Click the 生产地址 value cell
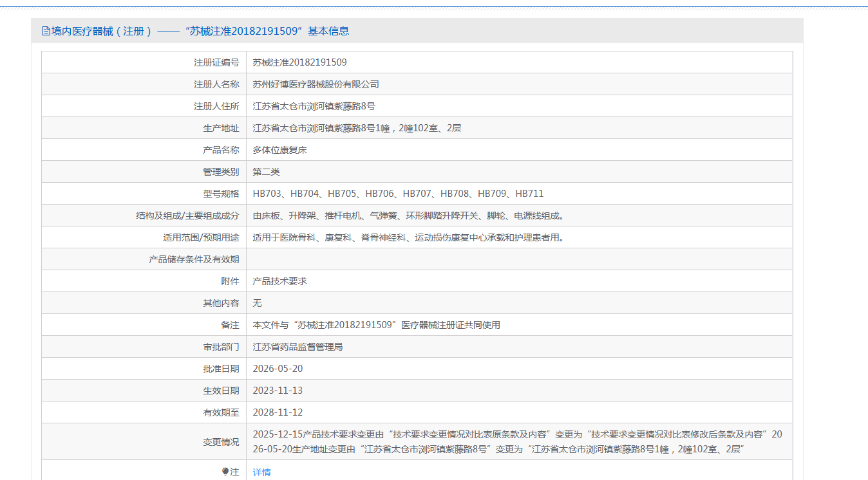This screenshot has height=480, width=868. [x=519, y=128]
